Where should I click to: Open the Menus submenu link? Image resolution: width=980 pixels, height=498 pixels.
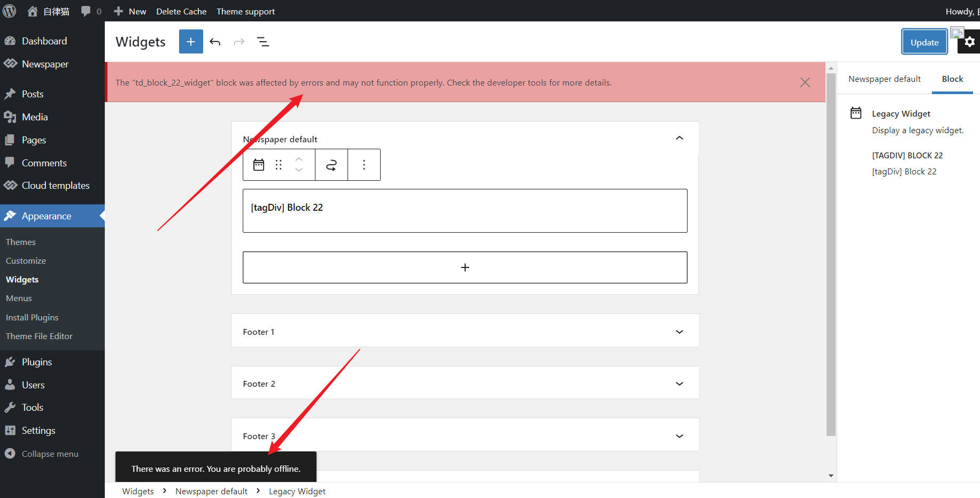(19, 298)
